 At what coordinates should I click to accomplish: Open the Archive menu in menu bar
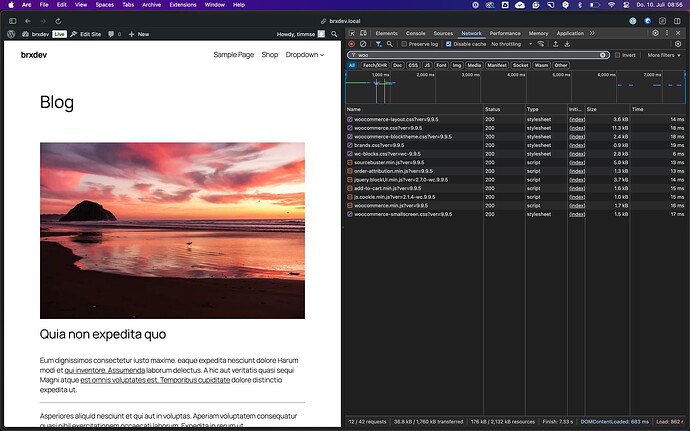click(151, 5)
